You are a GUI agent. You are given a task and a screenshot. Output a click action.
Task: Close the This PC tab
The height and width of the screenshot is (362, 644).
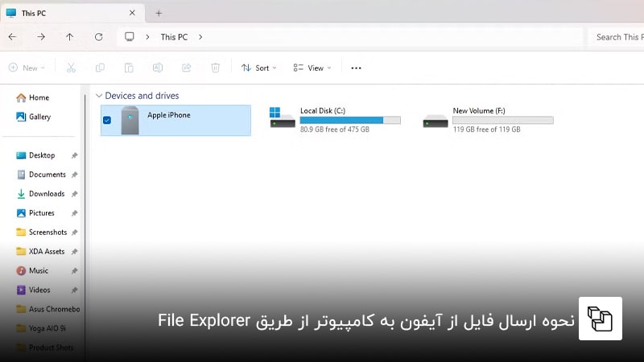click(x=132, y=13)
